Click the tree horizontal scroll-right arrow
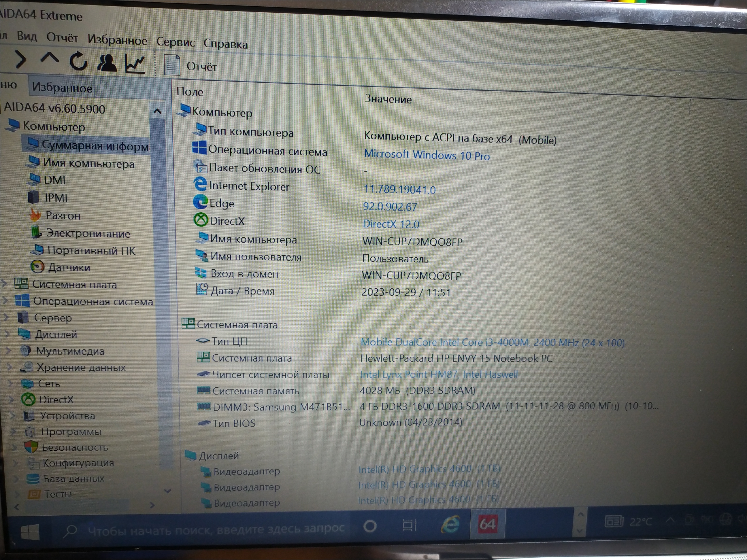The width and height of the screenshot is (747, 560). point(152,505)
